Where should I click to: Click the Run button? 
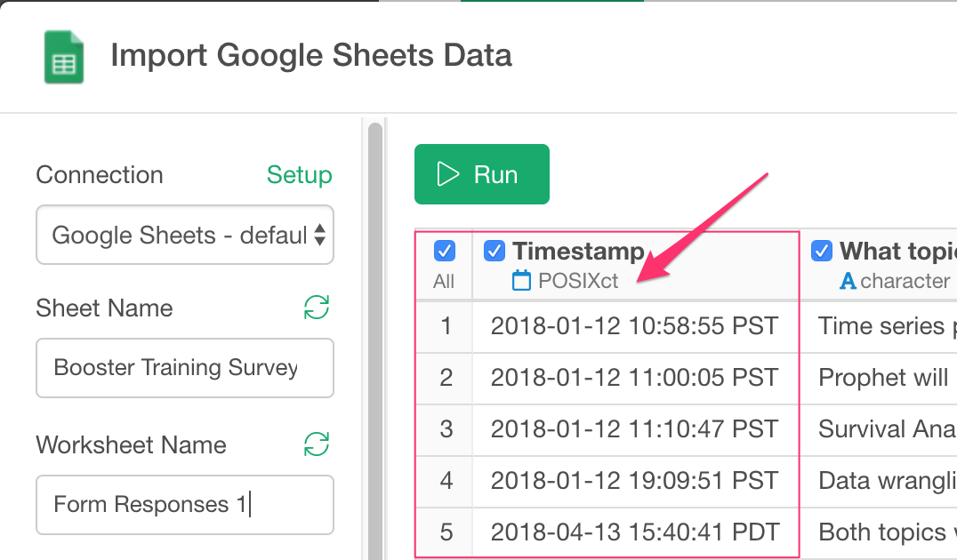tap(482, 174)
